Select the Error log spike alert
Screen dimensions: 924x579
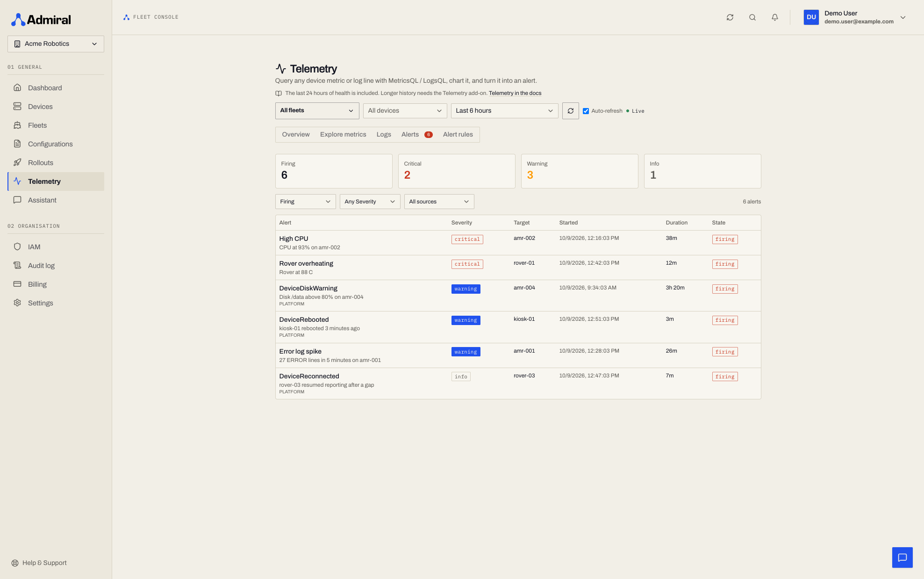point(518,355)
